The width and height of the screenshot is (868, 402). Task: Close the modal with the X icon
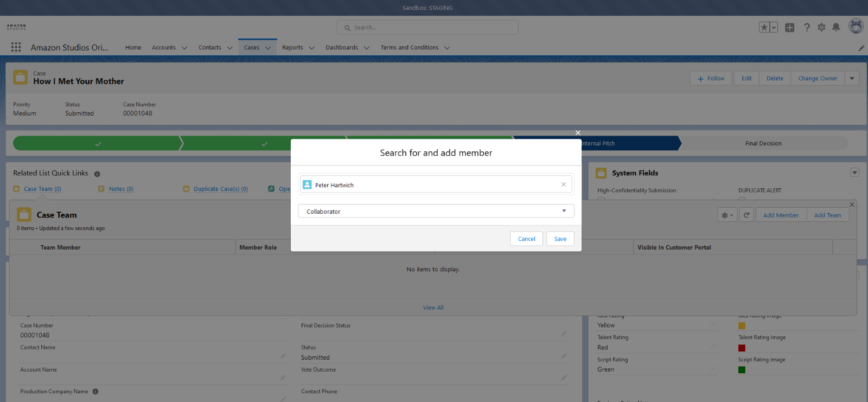(578, 133)
